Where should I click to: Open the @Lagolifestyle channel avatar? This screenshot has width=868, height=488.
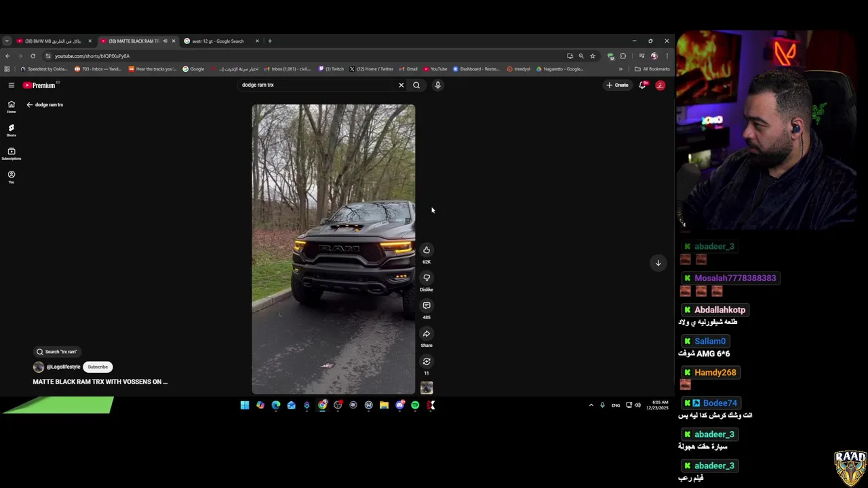[x=39, y=367]
